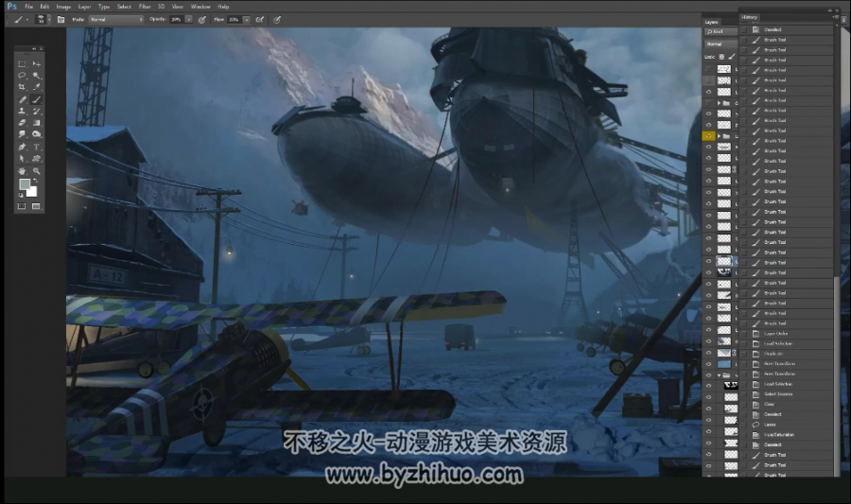
Task: Select the Hand tool
Action: (22, 171)
